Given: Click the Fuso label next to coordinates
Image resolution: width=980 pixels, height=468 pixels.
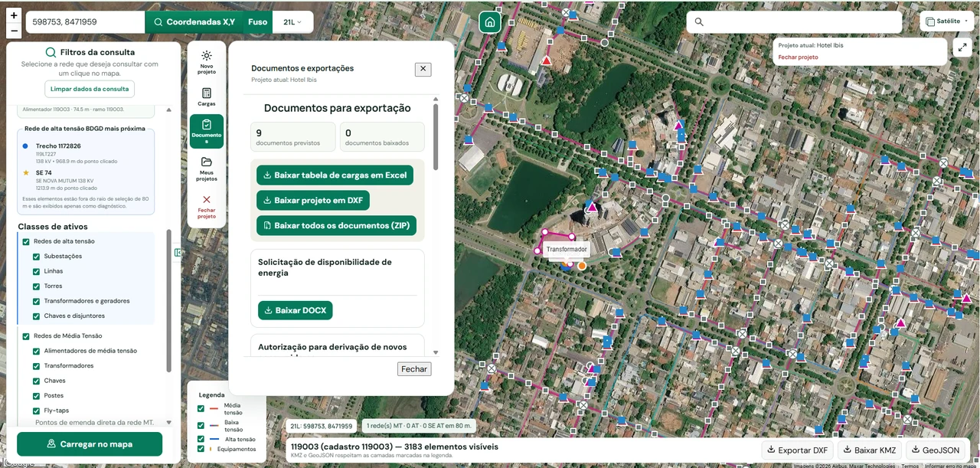Looking at the screenshot, I should click(258, 22).
